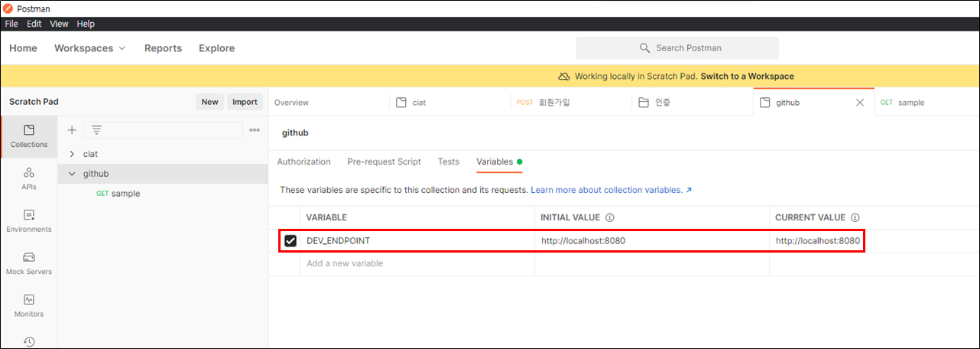
Task: Click the info icon beside CURRENT VALUE
Action: tap(855, 218)
